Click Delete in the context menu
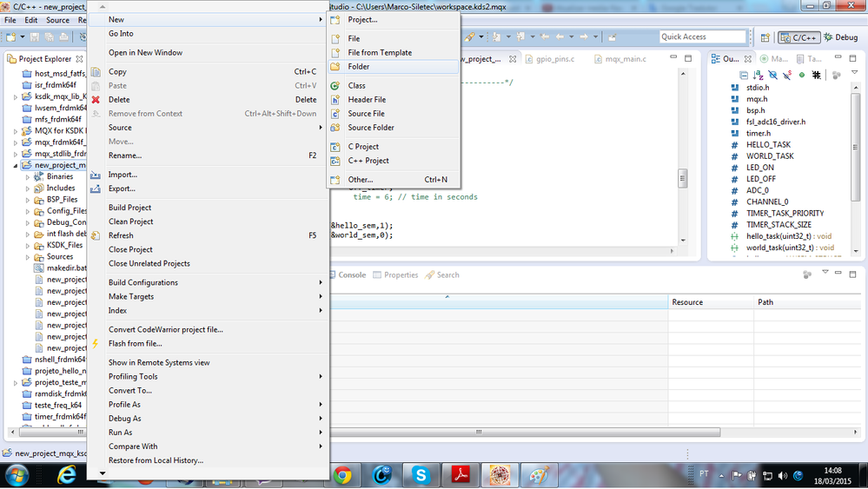868x489 pixels. click(x=208, y=100)
